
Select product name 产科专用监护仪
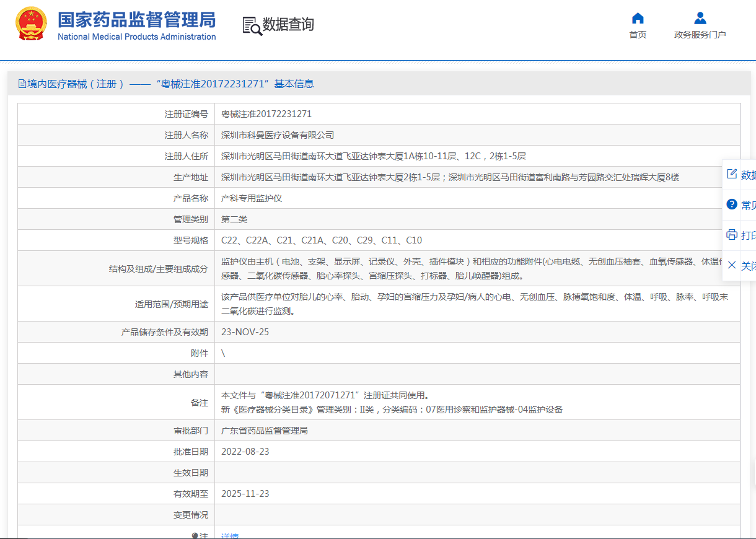tap(252, 198)
